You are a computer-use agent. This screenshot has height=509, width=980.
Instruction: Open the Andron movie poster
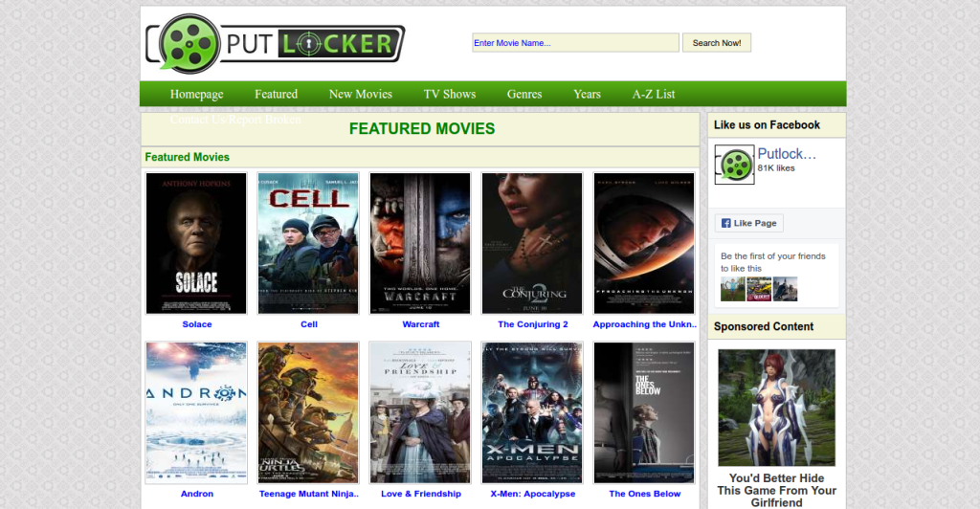click(x=196, y=412)
